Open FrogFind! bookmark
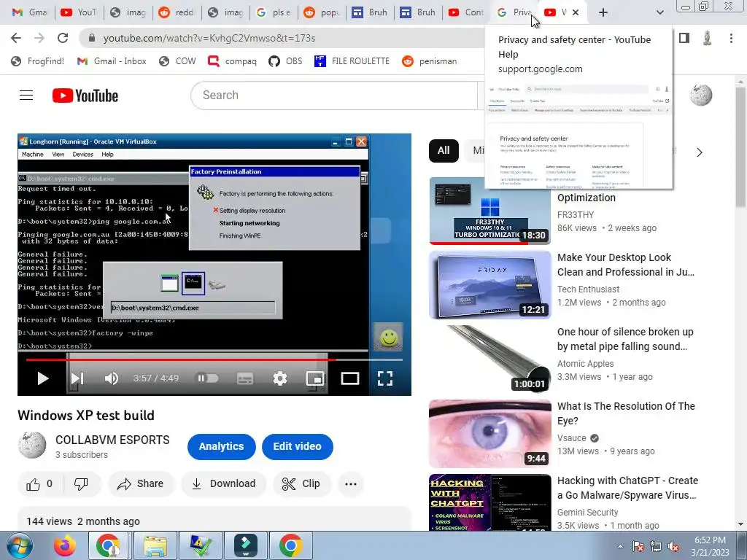This screenshot has width=747, height=560. point(37,61)
